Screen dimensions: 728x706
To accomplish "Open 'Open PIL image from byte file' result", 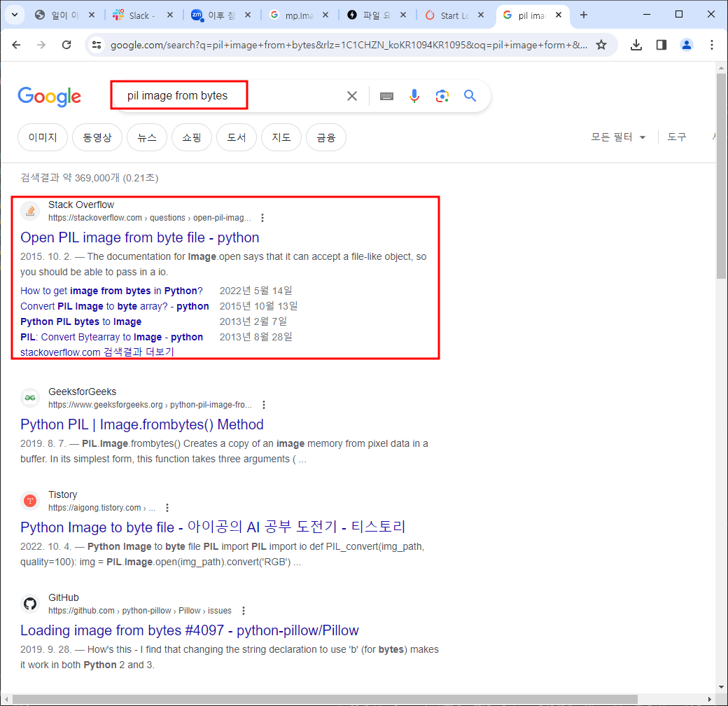I will (140, 237).
